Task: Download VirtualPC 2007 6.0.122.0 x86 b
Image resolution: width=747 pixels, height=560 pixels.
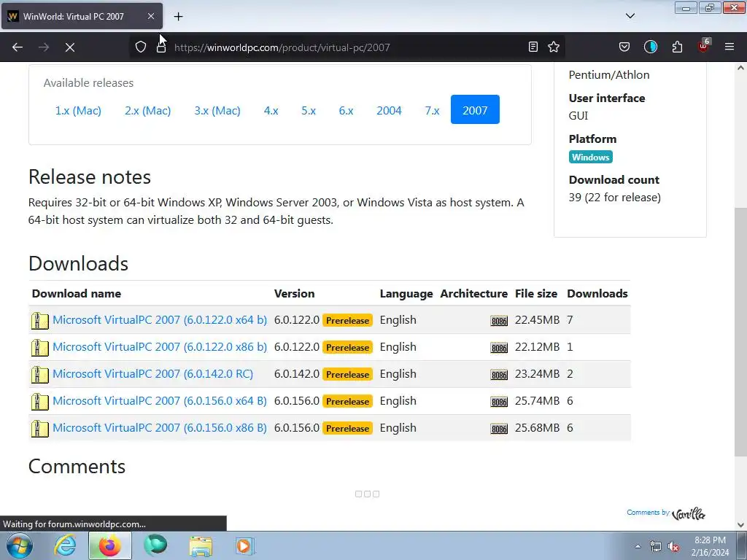Action: tap(160, 347)
